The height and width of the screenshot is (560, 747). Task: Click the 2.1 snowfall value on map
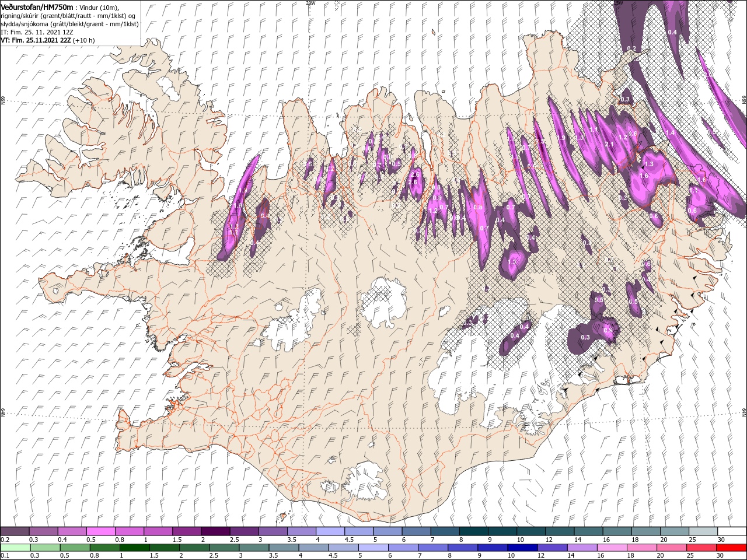[609, 144]
